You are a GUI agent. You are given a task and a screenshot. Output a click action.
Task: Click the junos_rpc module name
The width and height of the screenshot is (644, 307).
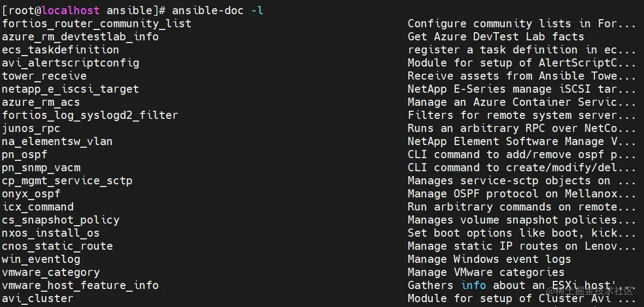click(x=31, y=128)
